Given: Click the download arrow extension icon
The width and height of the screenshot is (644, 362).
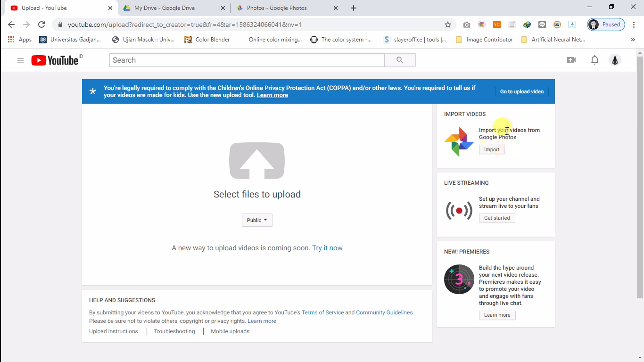Looking at the screenshot, I should (x=572, y=25).
